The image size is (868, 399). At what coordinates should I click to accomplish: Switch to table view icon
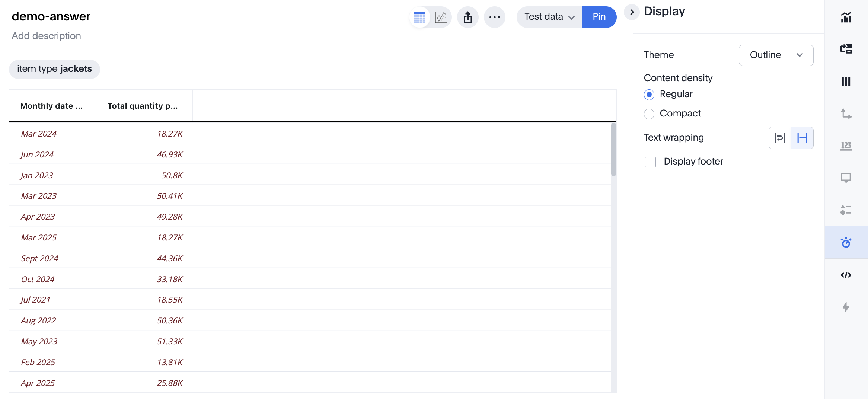click(x=420, y=17)
